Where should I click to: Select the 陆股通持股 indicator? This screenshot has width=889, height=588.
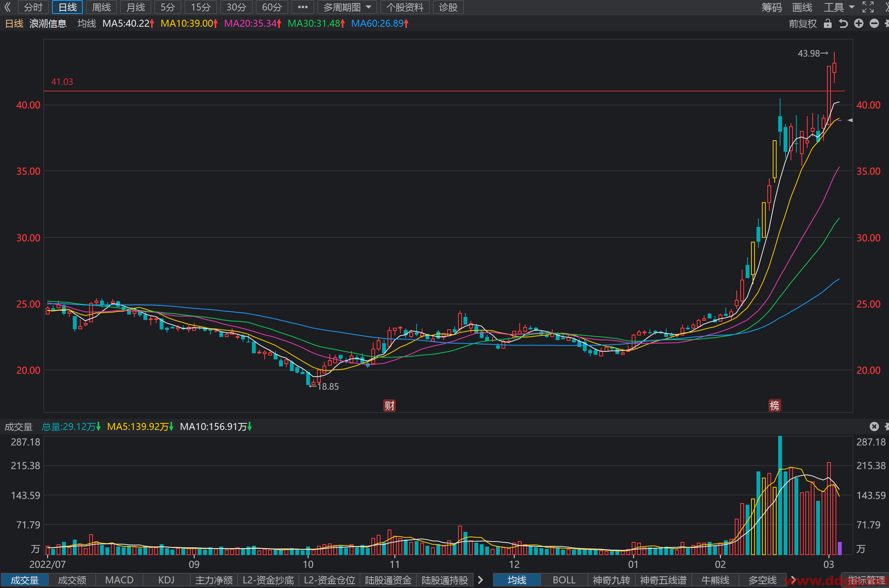pos(445,580)
